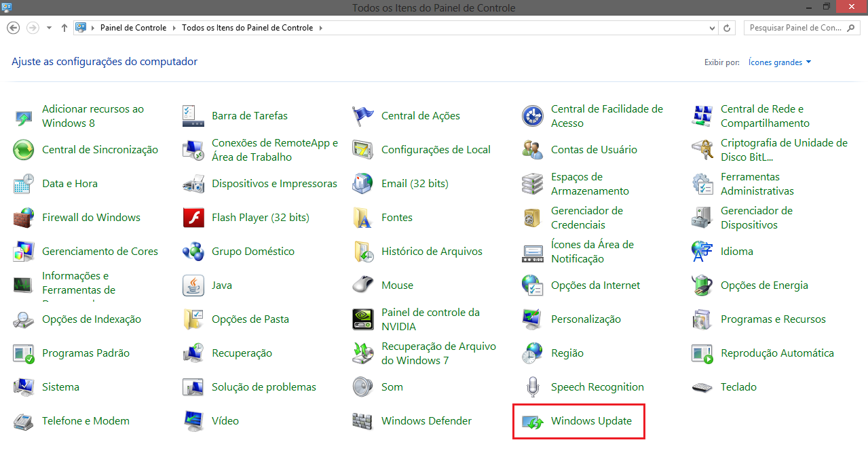Screen dimensions: 868x455
Task: Click the Painel de Controle breadcrumb segment
Action: coord(134,28)
